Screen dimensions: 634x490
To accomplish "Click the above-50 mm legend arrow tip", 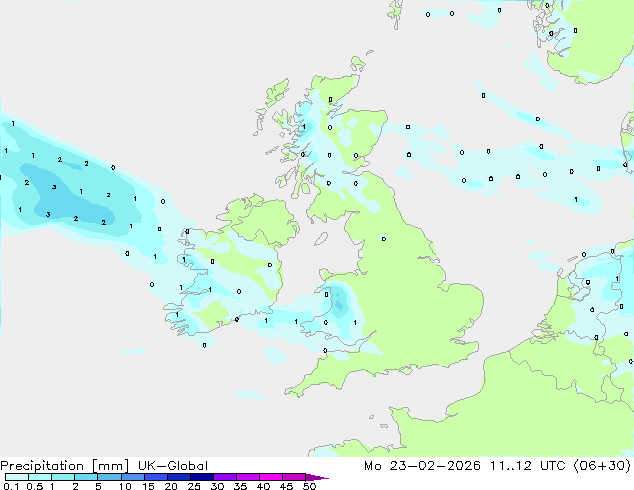I will (x=317, y=477).
